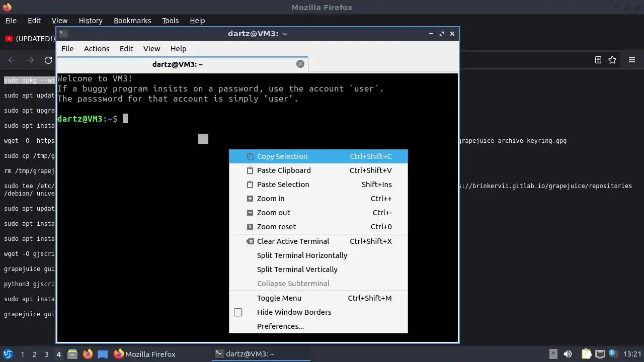Viewport: 644px width, 362px height.
Task: Tick the Hide Window Borders checkbox
Action: click(x=238, y=312)
